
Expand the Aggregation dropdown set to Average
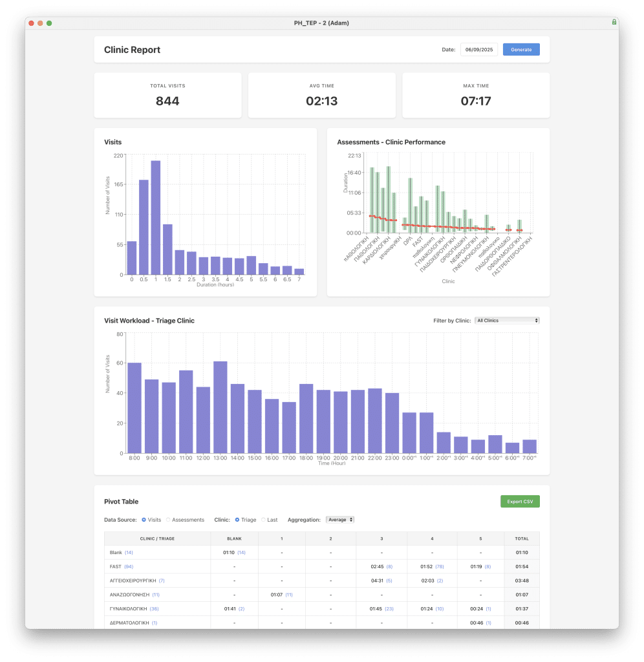340,520
